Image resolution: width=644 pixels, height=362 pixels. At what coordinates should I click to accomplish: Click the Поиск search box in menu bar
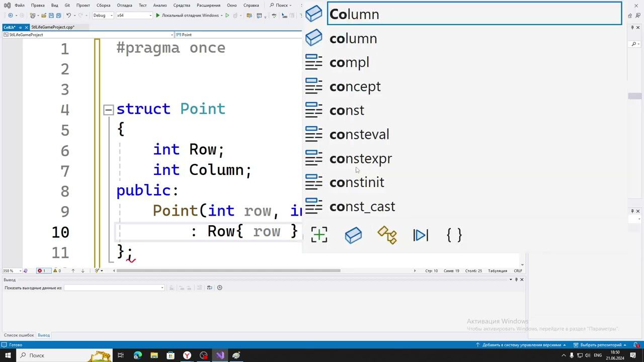click(x=281, y=6)
